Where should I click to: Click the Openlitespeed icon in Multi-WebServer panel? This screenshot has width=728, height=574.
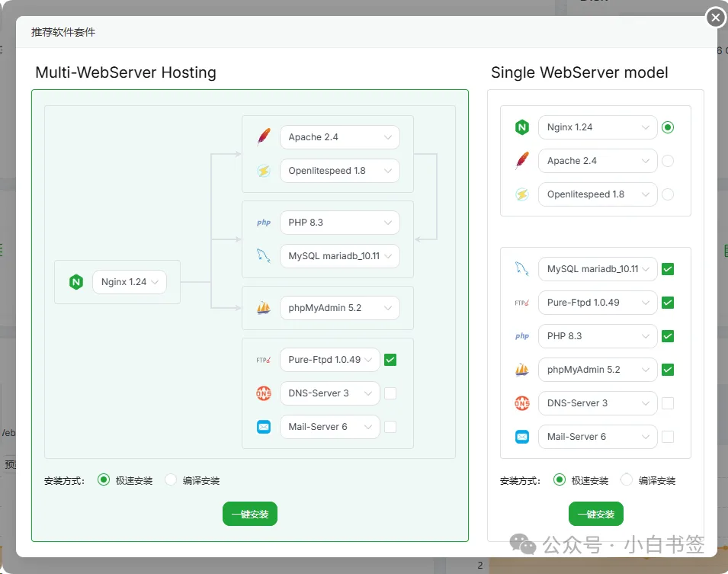(x=264, y=171)
